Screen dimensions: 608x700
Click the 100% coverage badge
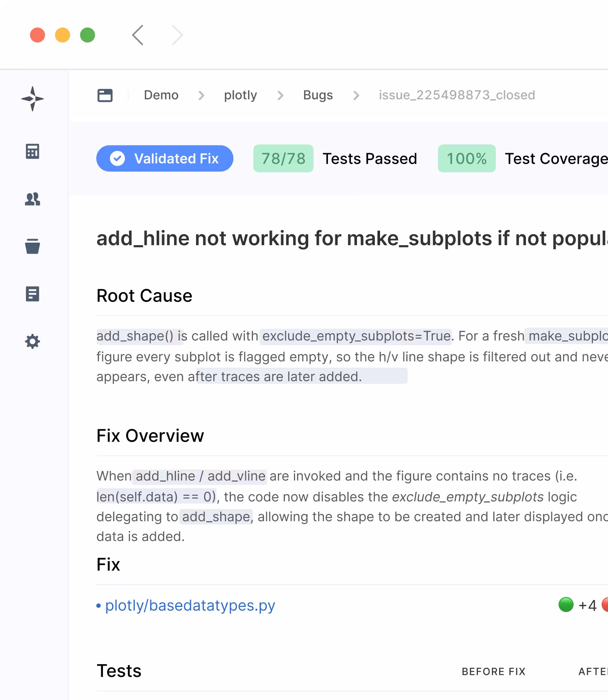[x=467, y=159]
